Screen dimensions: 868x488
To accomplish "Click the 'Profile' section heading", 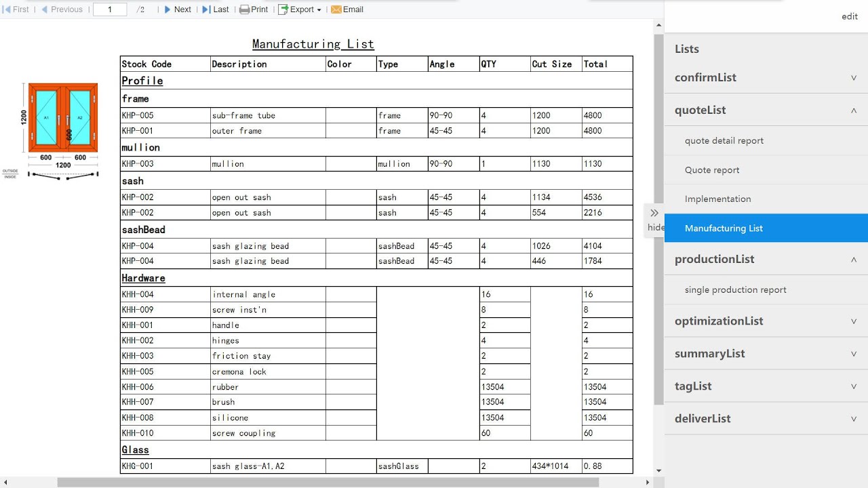I will (142, 81).
